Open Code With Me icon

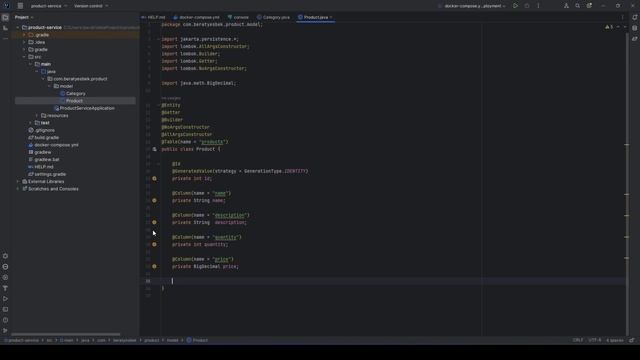(x=566, y=6)
